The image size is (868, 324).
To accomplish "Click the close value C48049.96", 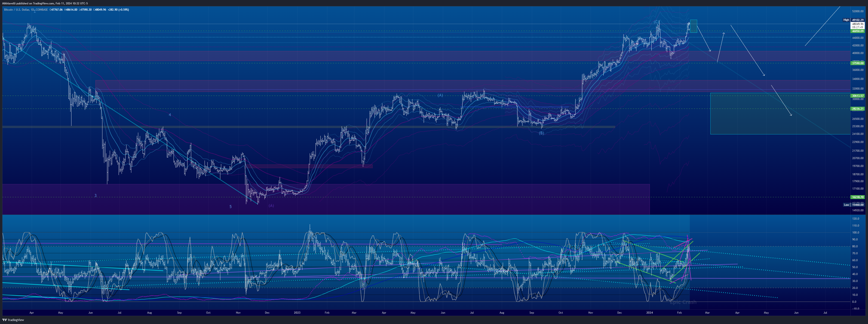I will coord(100,10).
